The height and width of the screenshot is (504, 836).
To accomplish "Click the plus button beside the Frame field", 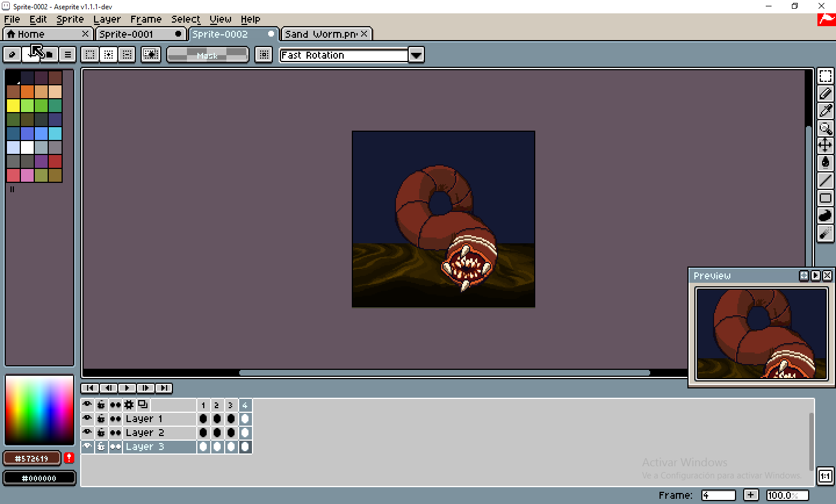I will pyautogui.click(x=751, y=495).
